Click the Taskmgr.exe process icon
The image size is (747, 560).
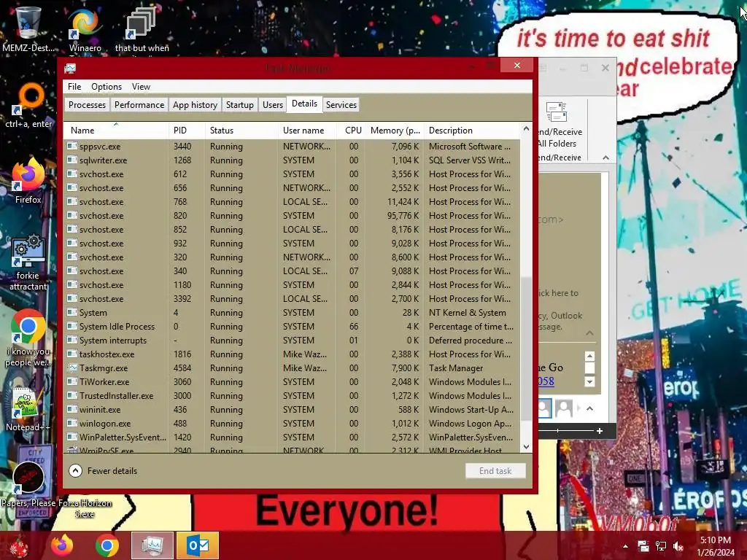click(72, 367)
